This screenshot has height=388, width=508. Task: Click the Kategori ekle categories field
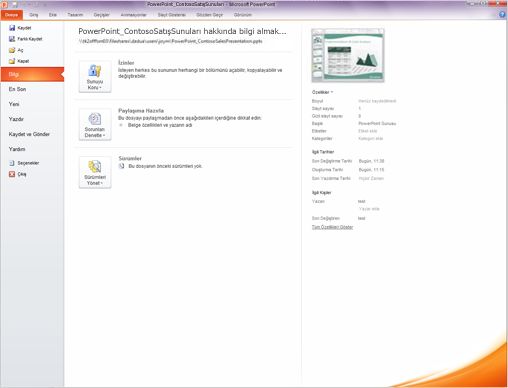pyautogui.click(x=371, y=138)
